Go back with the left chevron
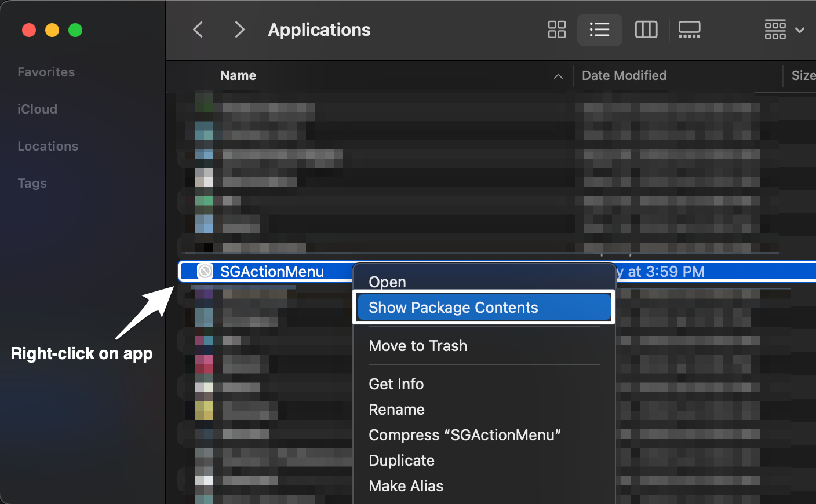Image resolution: width=816 pixels, height=504 pixels. 198,30
